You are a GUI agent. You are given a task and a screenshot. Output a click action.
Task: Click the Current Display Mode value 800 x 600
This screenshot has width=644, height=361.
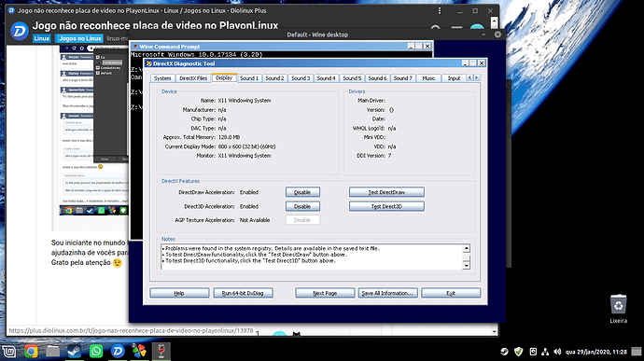[x=246, y=146]
